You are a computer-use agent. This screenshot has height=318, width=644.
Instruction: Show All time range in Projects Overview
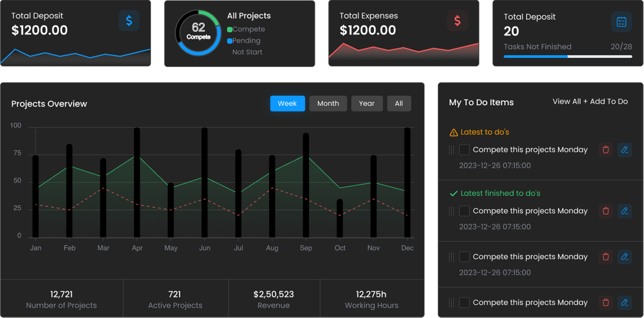(399, 104)
